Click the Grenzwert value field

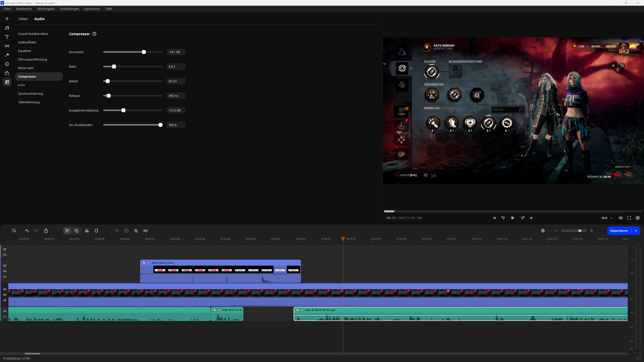[x=176, y=52]
